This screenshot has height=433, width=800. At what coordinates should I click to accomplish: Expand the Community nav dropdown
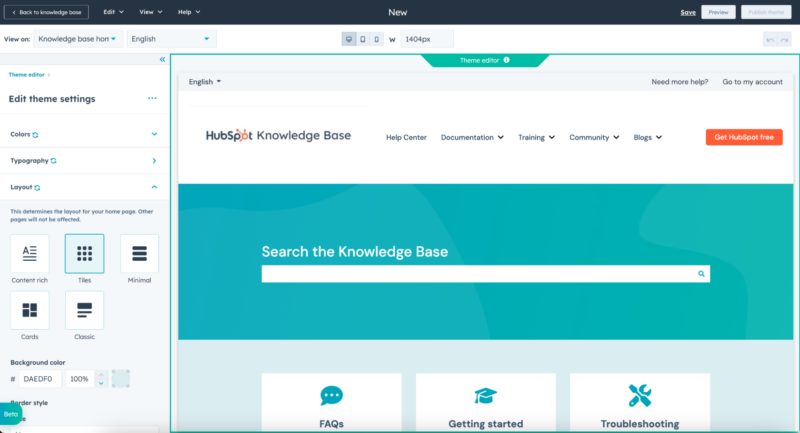[594, 137]
